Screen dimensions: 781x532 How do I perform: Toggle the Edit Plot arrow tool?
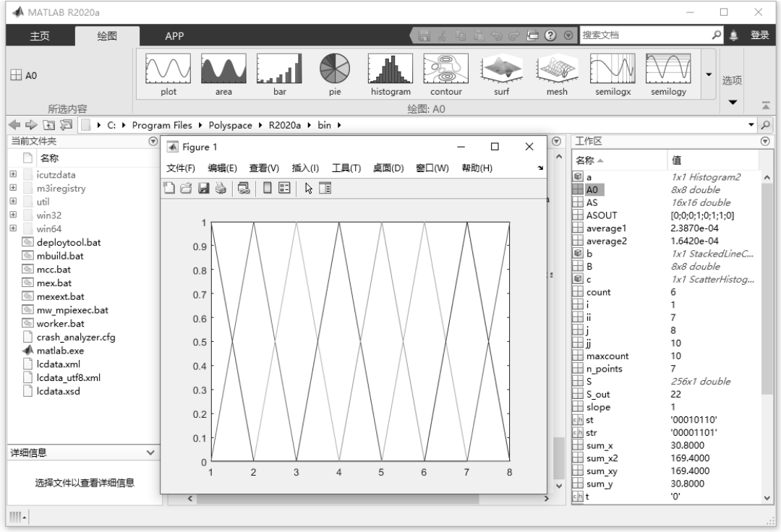point(309,188)
